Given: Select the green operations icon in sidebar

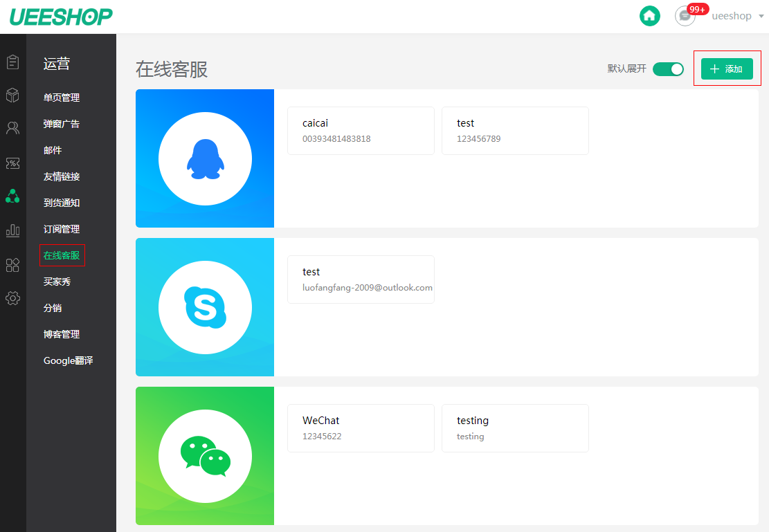Looking at the screenshot, I should point(12,196).
